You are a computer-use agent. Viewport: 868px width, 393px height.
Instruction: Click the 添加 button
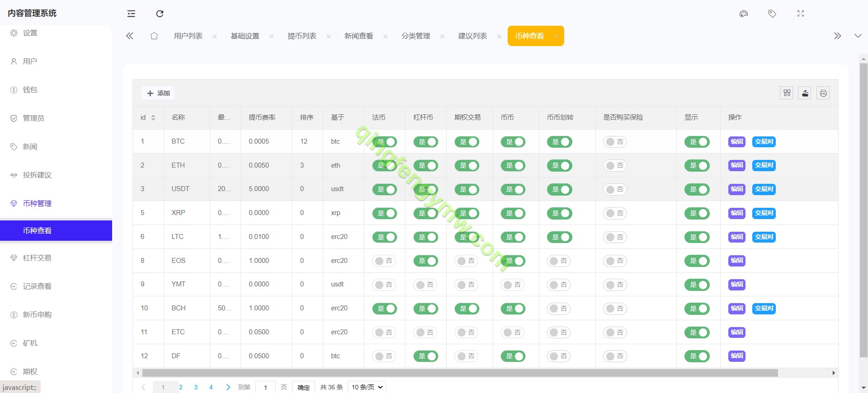[x=158, y=93]
